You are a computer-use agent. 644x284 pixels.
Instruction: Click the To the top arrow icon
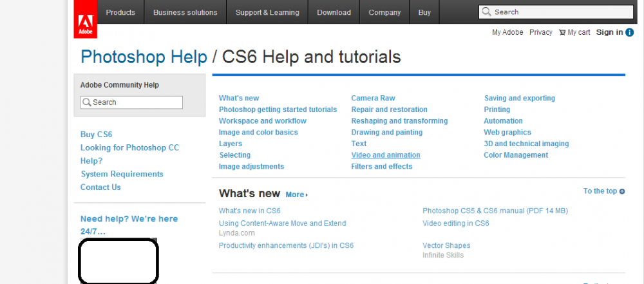(622, 191)
